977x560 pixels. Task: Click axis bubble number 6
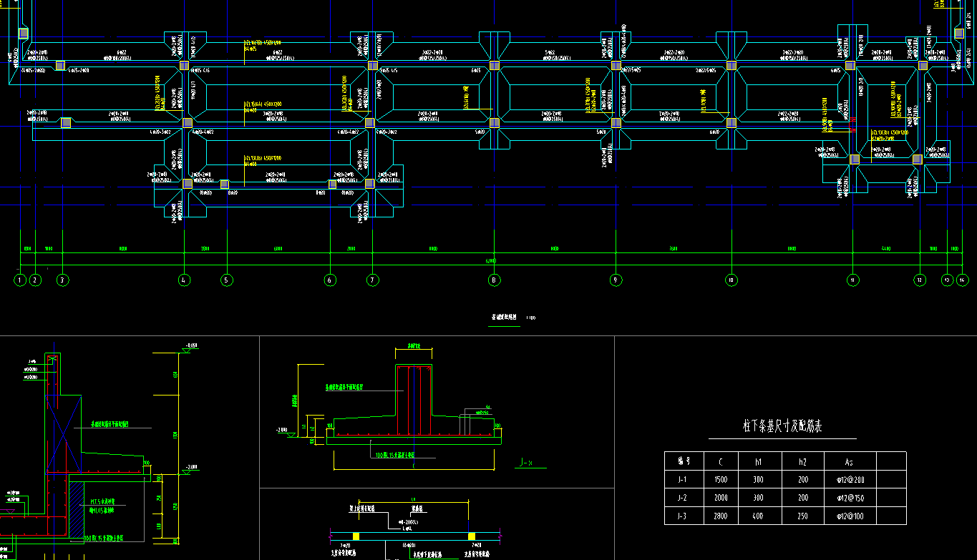[330, 280]
